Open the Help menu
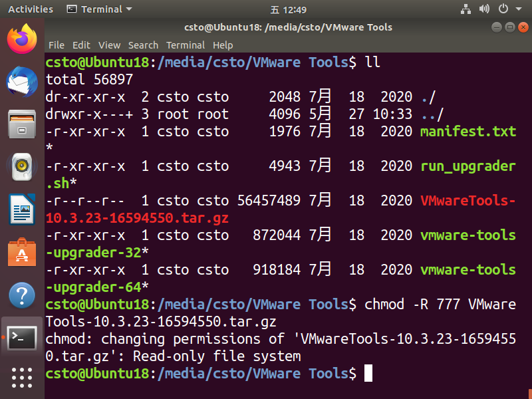 coord(223,45)
